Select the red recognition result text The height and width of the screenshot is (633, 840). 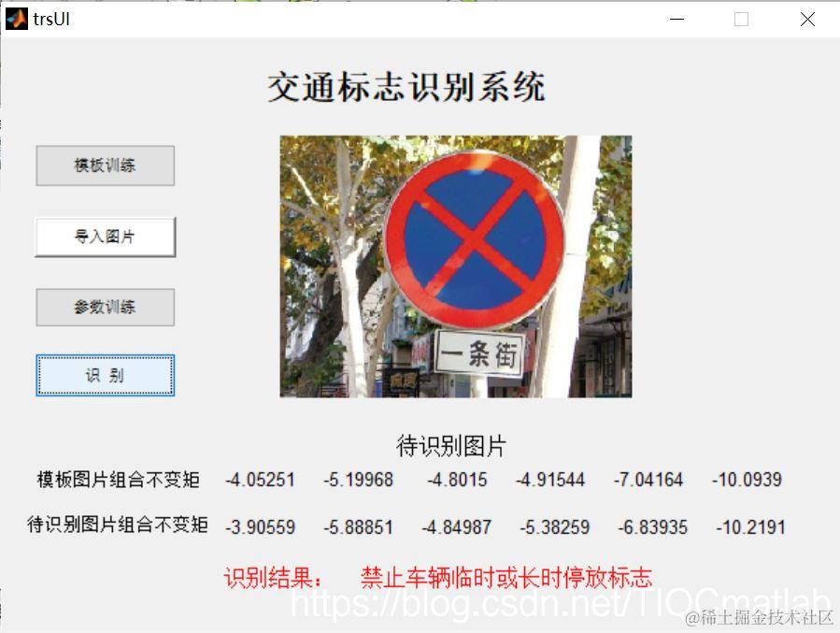coord(507,578)
